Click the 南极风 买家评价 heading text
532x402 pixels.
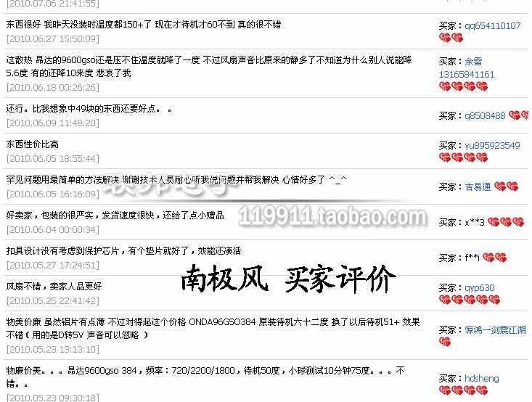click(287, 279)
